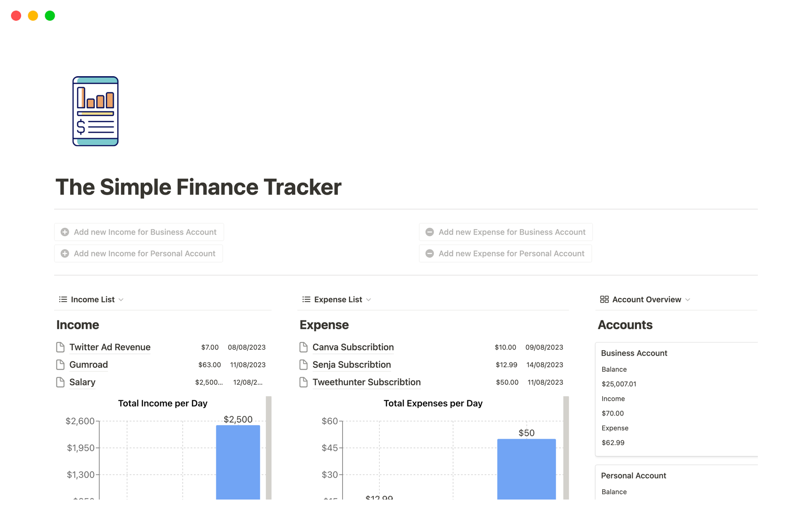The width and height of the screenshot is (812, 508).
Task: Open the Business Account card
Action: coord(634,353)
